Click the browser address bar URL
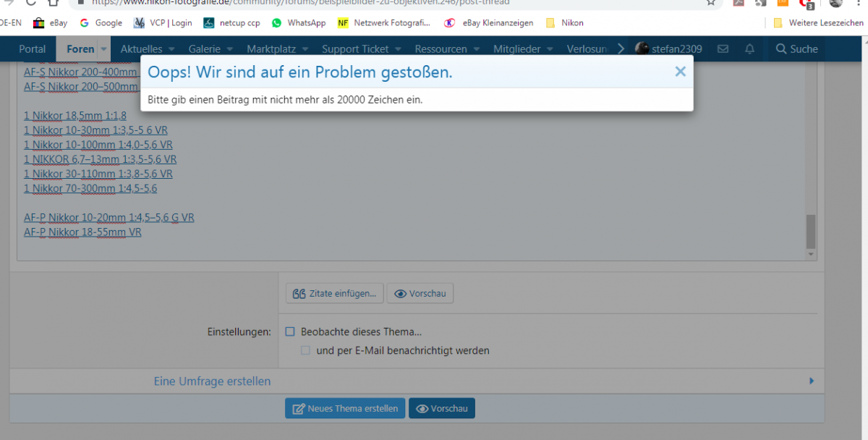 point(300,2)
